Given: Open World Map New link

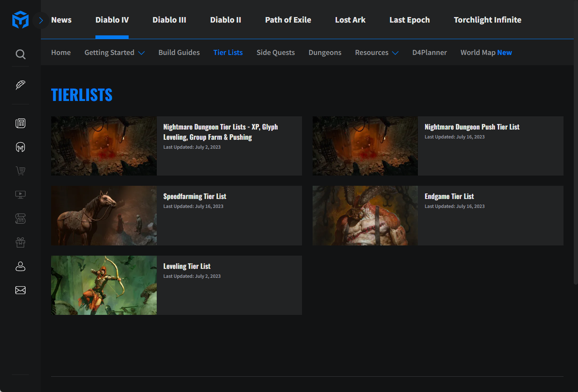Looking at the screenshot, I should coord(486,52).
